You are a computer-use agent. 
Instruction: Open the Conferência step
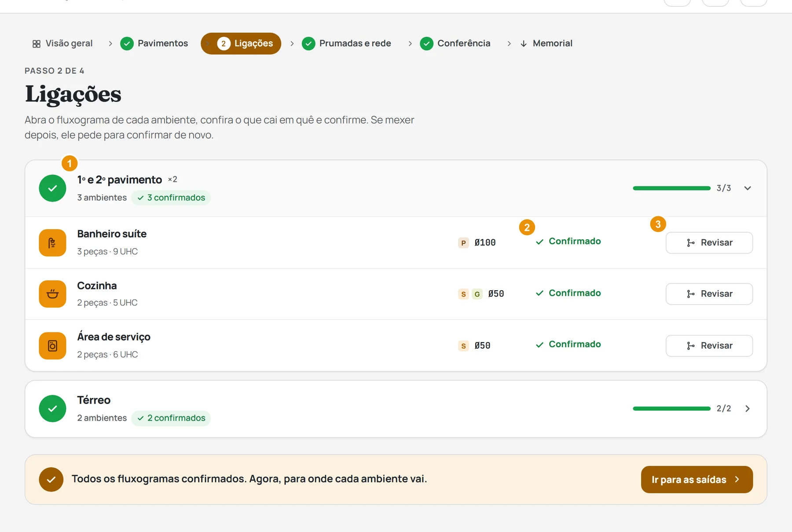pos(455,44)
